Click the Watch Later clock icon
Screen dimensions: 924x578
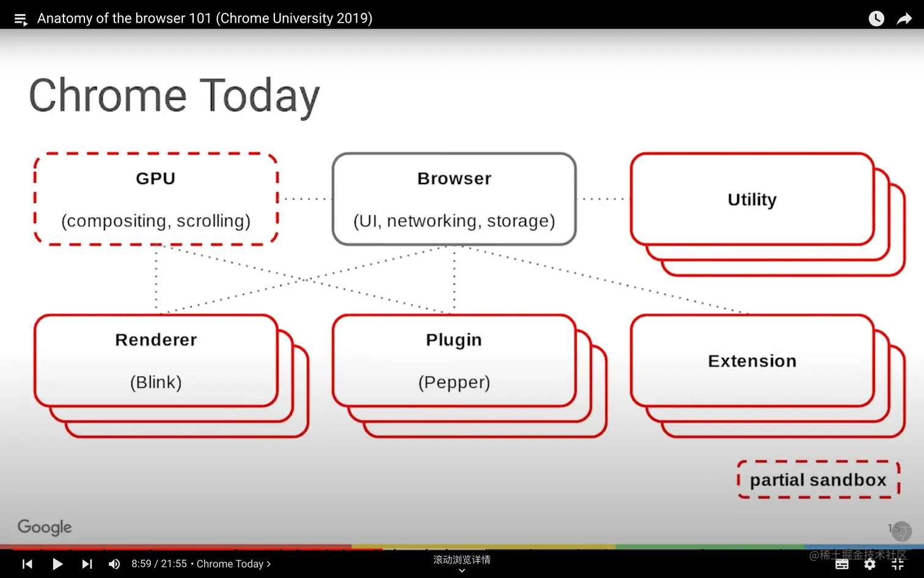(x=876, y=19)
